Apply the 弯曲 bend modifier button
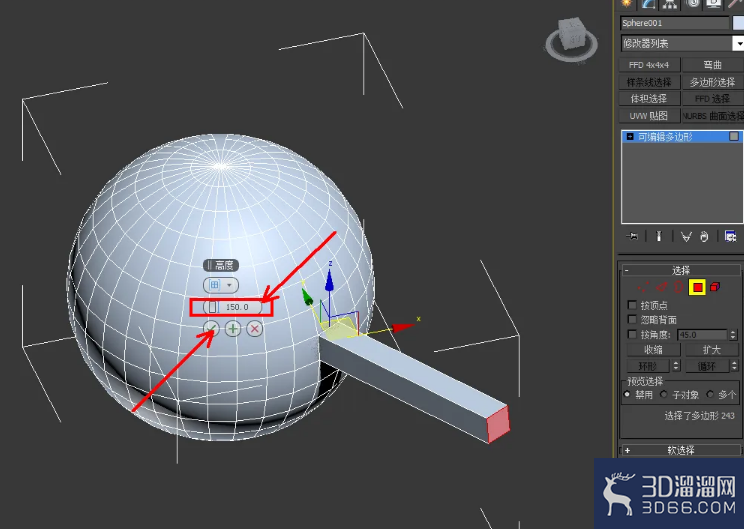Viewport: 744px width, 529px height. (713, 65)
